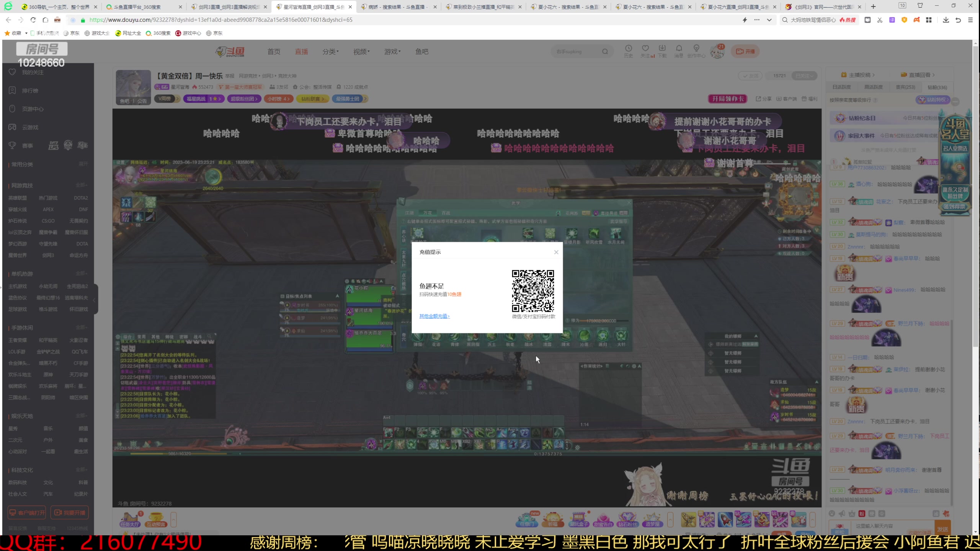Click the 我要开播 sidebar button

tap(70, 513)
